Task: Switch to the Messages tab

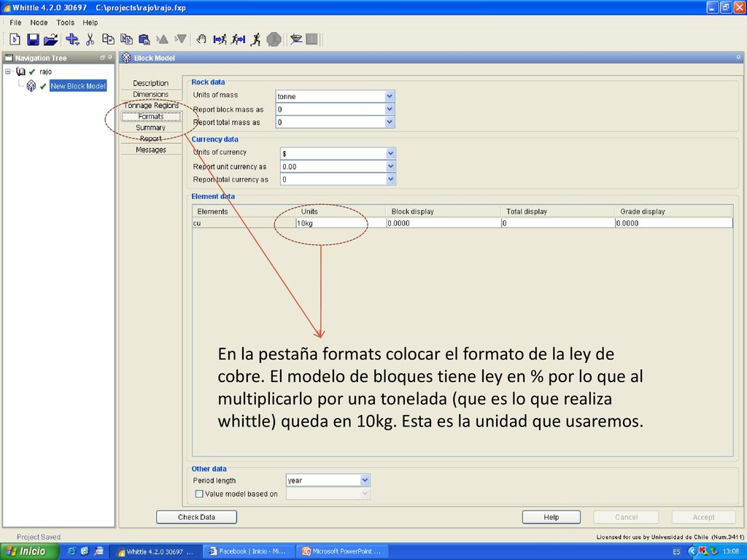Action: click(x=150, y=149)
